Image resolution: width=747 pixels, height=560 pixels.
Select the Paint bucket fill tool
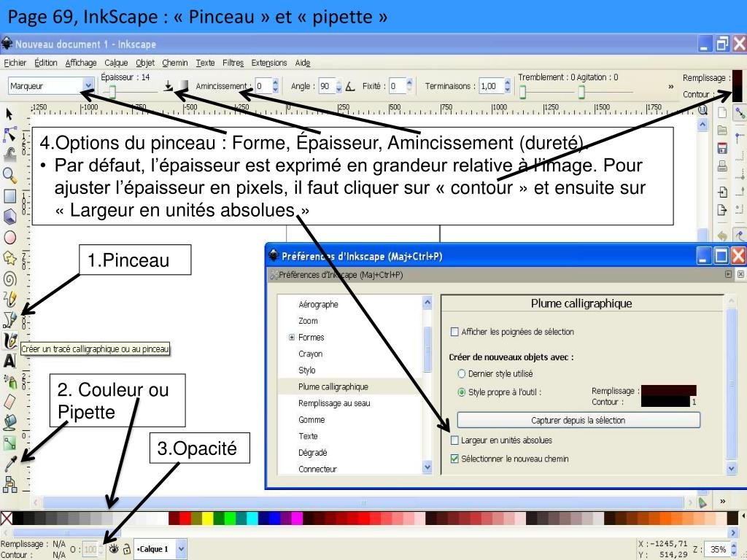(x=9, y=422)
